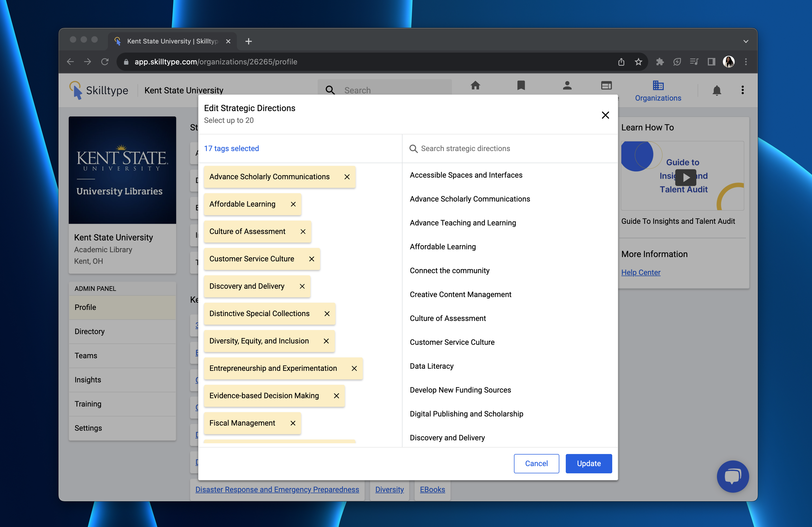Close the Edit Strategic Directions dialog
Screen dimensions: 812x527
tap(605, 115)
